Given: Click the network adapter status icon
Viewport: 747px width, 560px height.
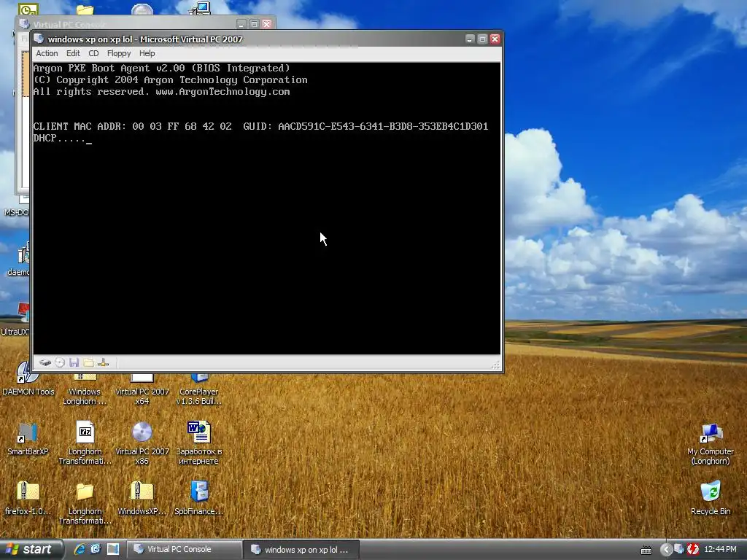Looking at the screenshot, I should [x=103, y=363].
